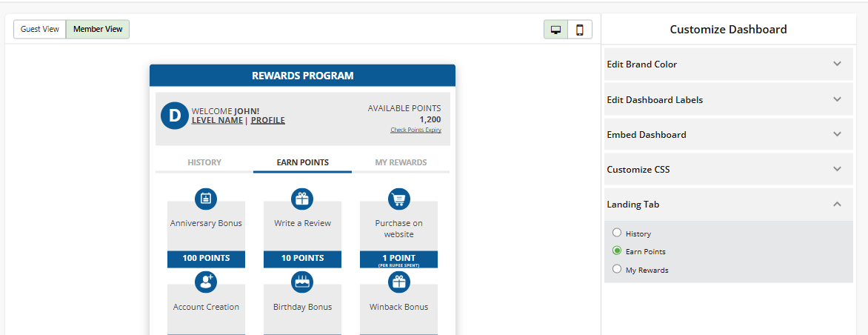Click the AVAILABLE POINTS label
The height and width of the screenshot is (335, 868).
click(404, 108)
